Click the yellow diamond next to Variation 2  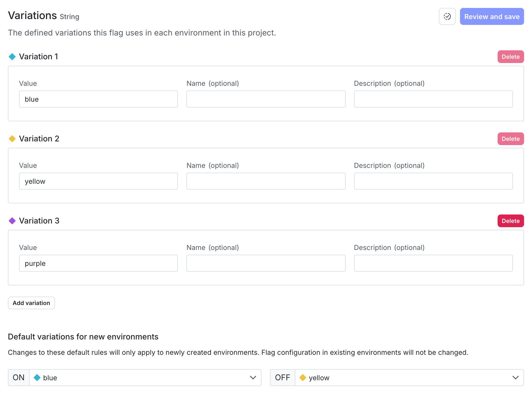[12, 139]
